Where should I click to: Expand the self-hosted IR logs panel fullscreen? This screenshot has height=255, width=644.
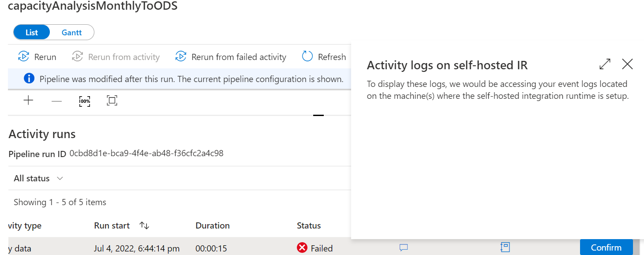point(604,64)
